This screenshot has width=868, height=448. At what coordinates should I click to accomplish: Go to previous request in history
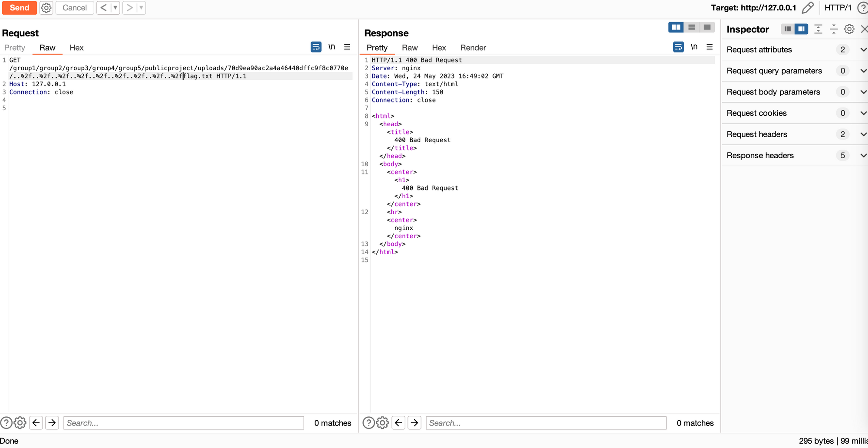103,8
